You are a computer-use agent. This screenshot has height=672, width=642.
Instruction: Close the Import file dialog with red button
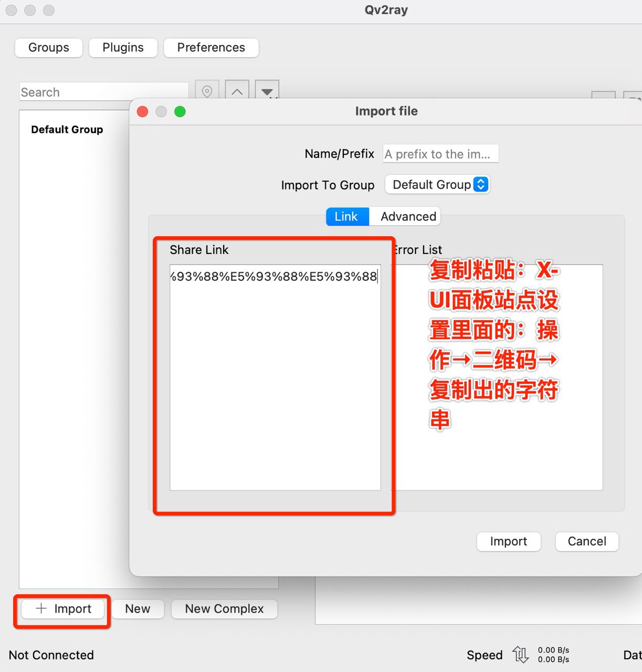[142, 111]
